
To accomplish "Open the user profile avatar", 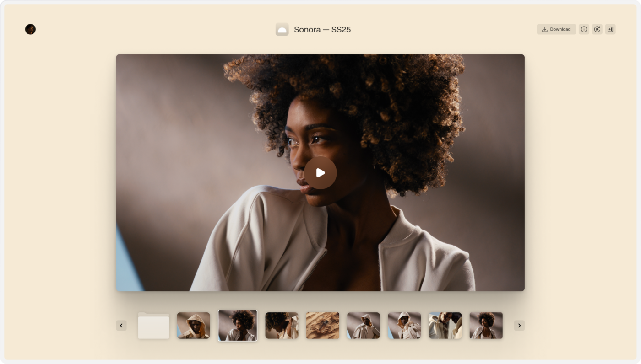I will point(30,29).
